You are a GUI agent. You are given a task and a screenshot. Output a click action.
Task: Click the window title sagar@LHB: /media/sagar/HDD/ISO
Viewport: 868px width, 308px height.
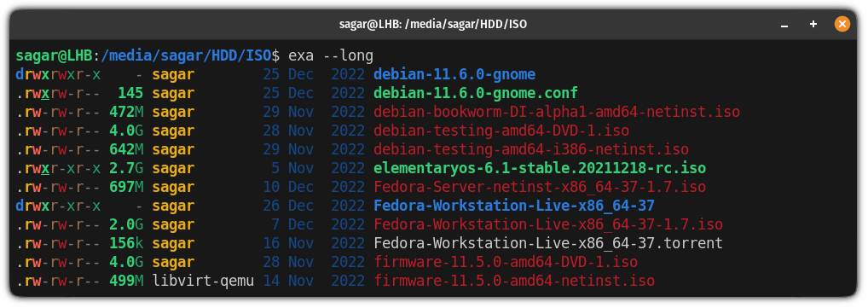(x=433, y=25)
